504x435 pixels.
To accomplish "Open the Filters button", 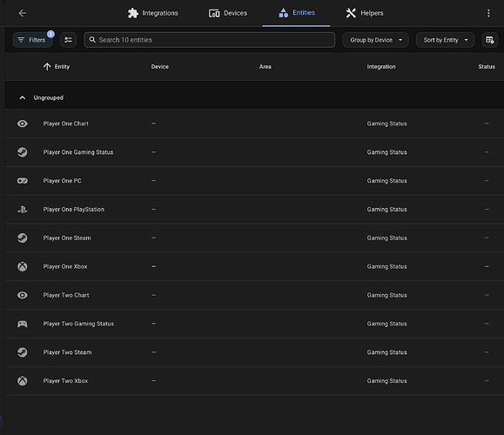I will [32, 40].
